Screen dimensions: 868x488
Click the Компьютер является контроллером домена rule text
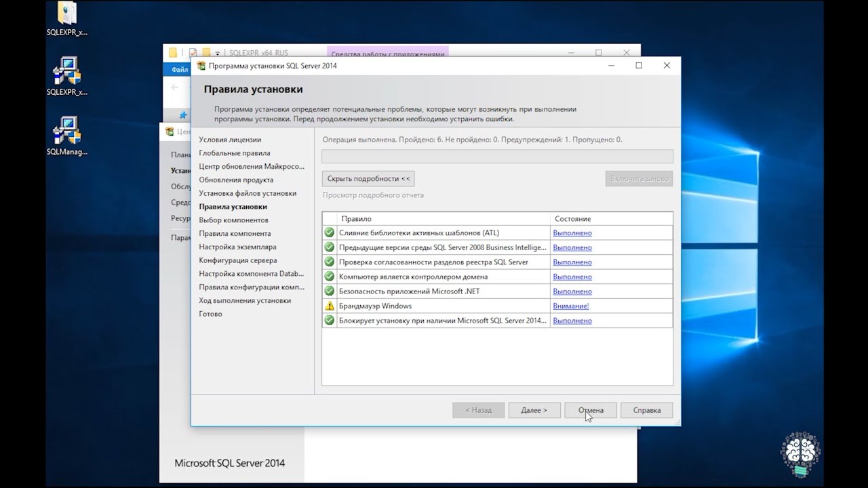[x=413, y=277]
